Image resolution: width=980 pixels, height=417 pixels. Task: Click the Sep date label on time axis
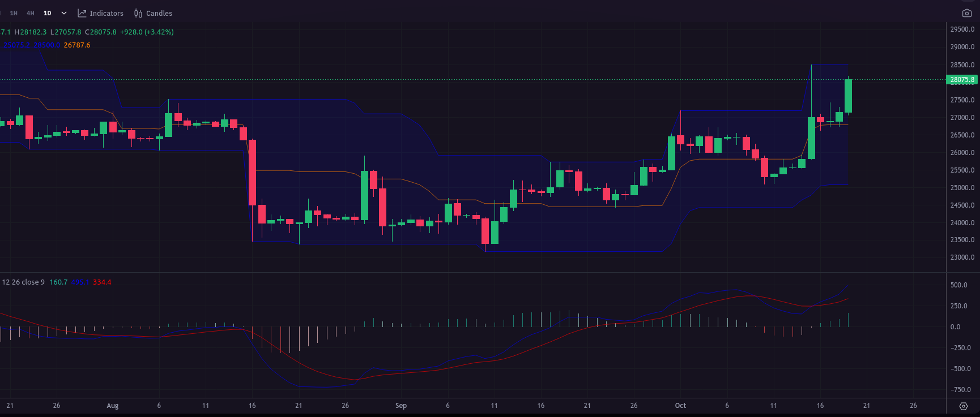(401, 406)
